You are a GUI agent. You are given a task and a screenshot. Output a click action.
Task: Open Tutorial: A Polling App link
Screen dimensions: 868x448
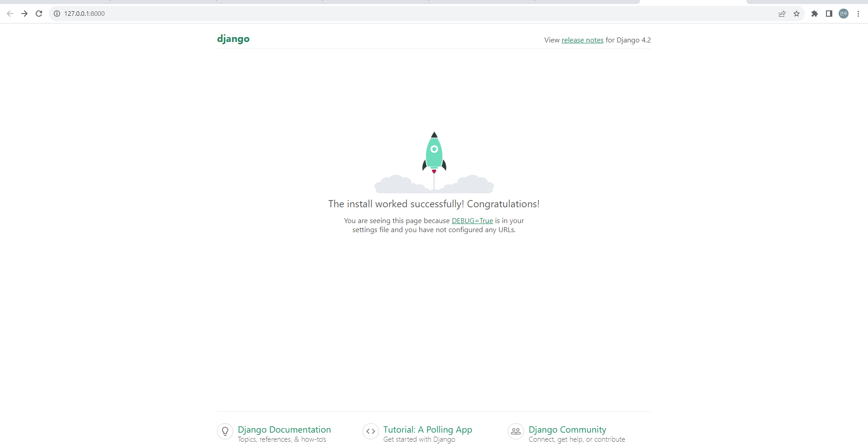[x=428, y=429]
